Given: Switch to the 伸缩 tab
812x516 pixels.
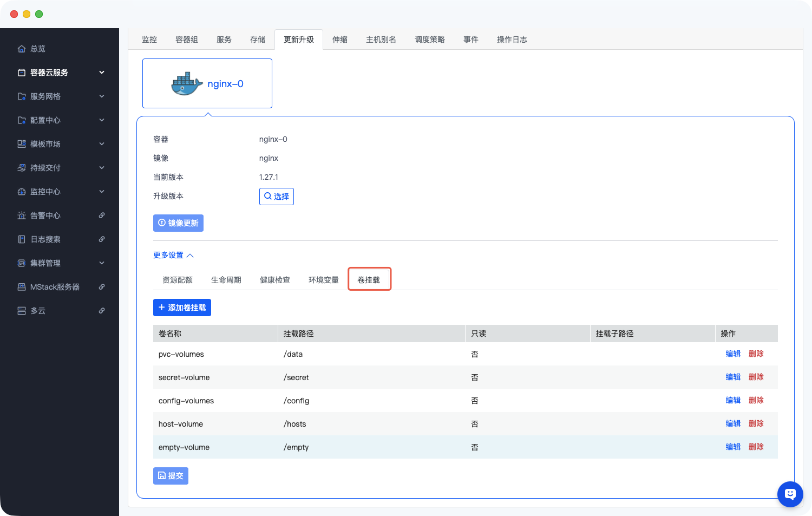Looking at the screenshot, I should point(340,40).
